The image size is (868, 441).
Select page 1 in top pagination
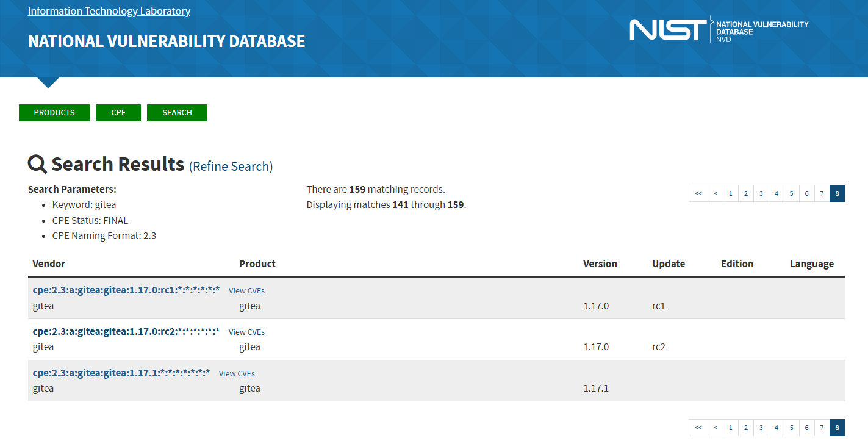pyautogui.click(x=731, y=193)
